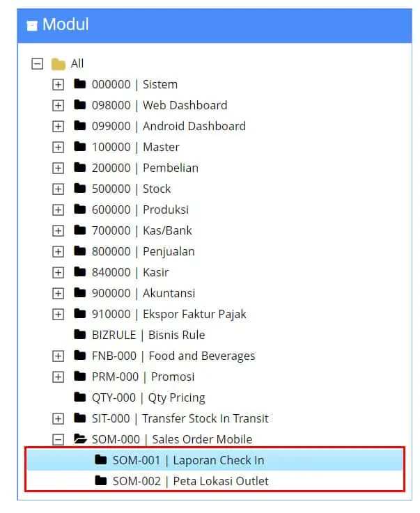420x513 pixels.
Task: Click the folder icon next to QTY-000
Action: 80,397
